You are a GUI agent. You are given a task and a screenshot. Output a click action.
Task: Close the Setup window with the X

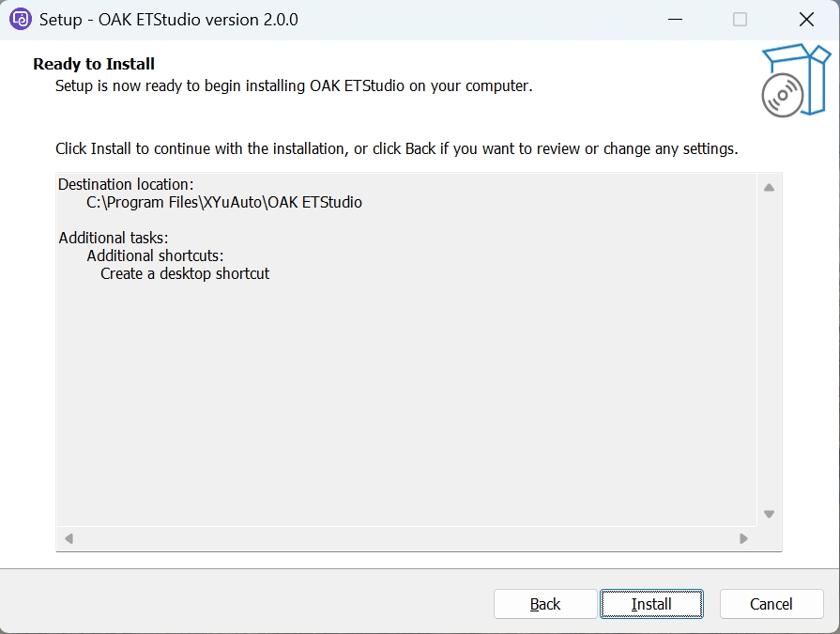tap(806, 19)
